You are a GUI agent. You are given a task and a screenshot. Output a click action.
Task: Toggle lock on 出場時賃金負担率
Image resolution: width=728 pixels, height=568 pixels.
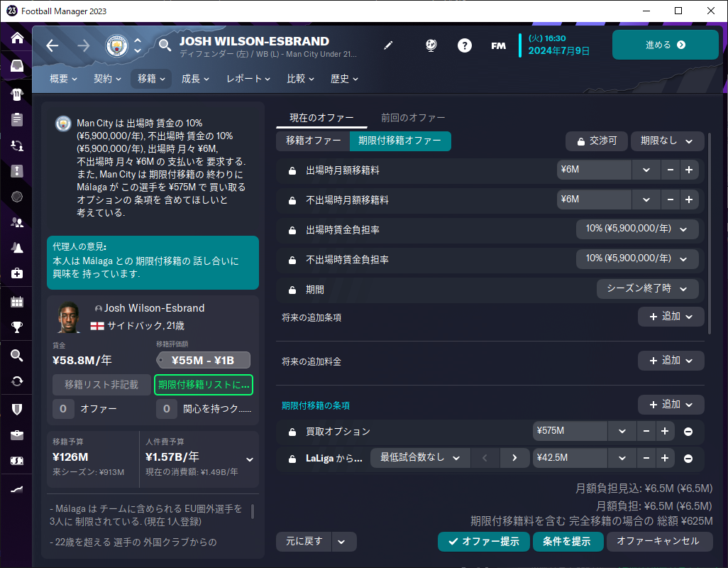pyautogui.click(x=292, y=230)
